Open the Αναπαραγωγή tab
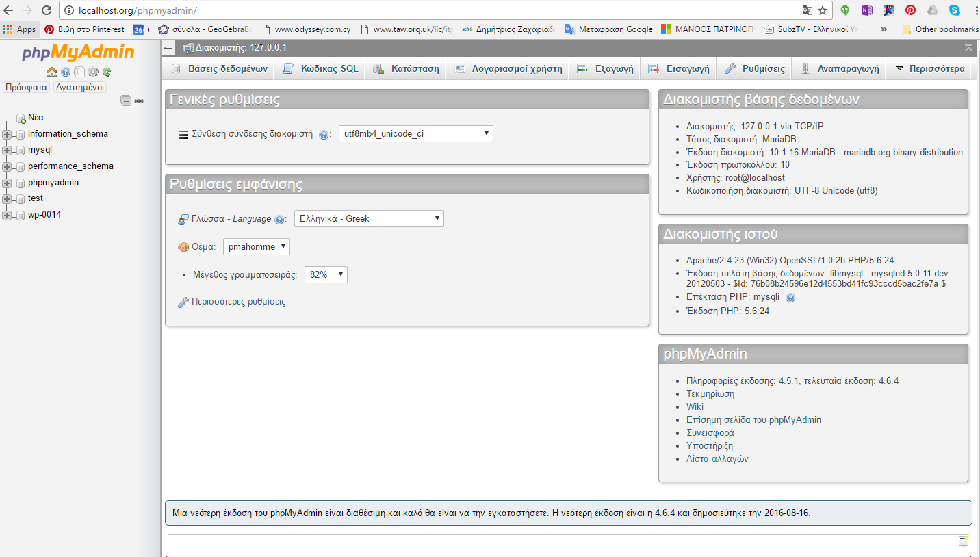The width and height of the screenshot is (980, 557). click(839, 68)
